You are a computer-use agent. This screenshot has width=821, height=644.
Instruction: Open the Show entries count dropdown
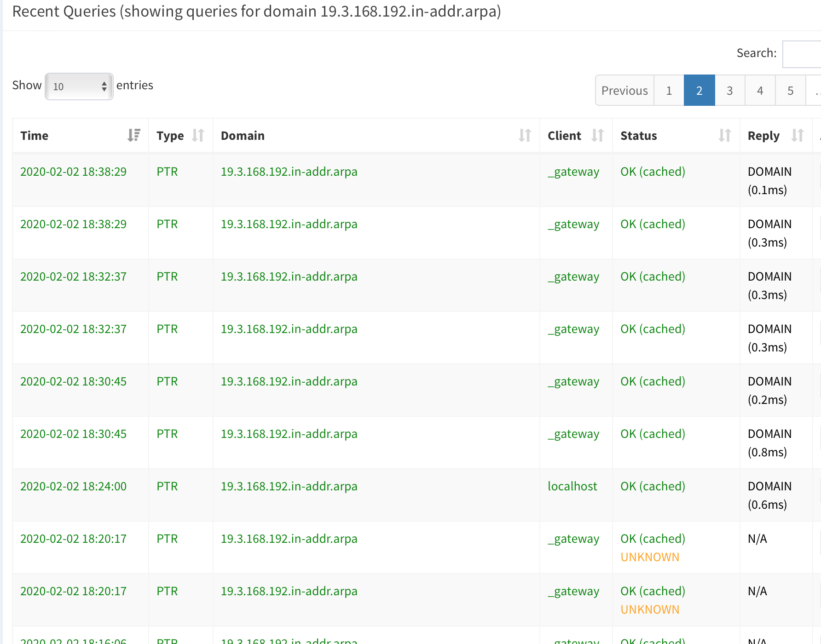pos(79,86)
